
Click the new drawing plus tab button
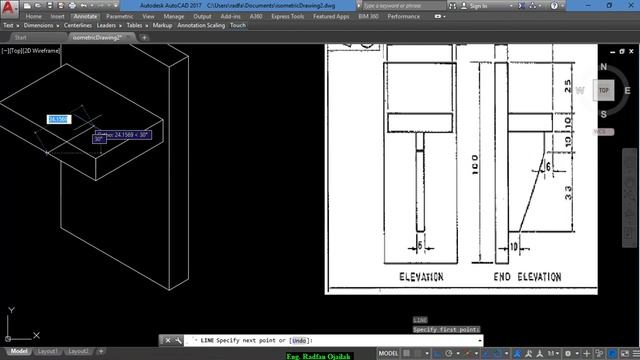pyautogui.click(x=144, y=38)
